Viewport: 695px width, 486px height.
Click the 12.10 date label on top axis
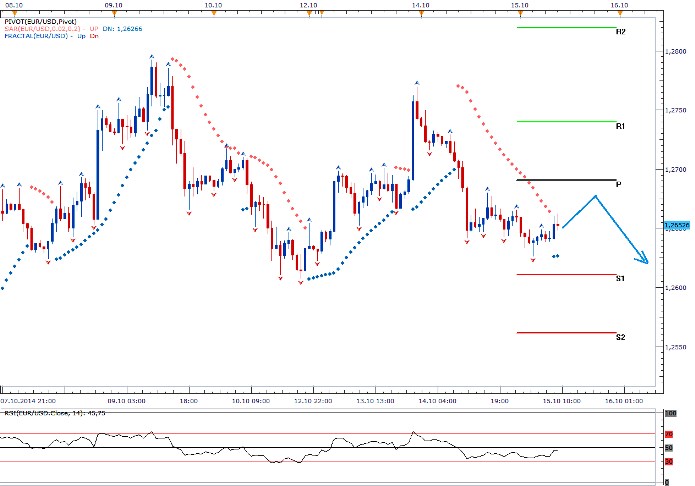pyautogui.click(x=308, y=5)
